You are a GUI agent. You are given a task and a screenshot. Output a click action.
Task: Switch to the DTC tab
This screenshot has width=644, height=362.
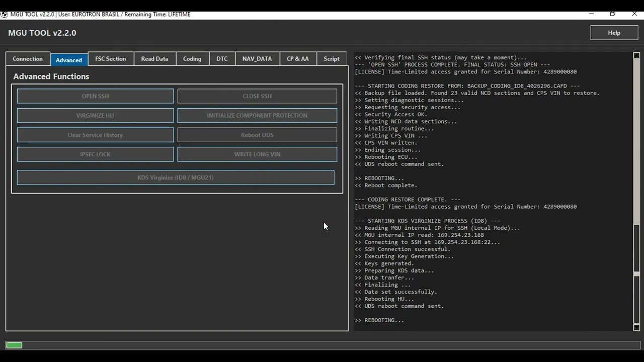pos(222,59)
